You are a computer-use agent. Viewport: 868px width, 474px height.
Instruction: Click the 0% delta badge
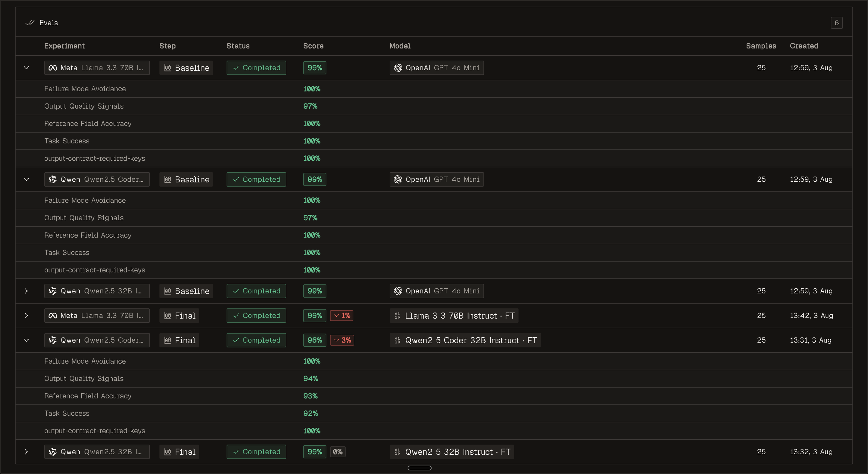(x=337, y=452)
